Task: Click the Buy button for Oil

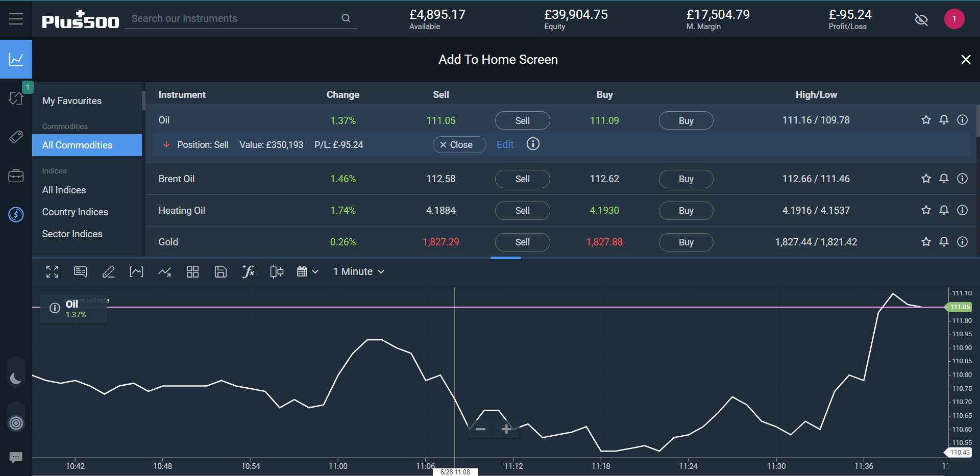Action: (x=686, y=121)
